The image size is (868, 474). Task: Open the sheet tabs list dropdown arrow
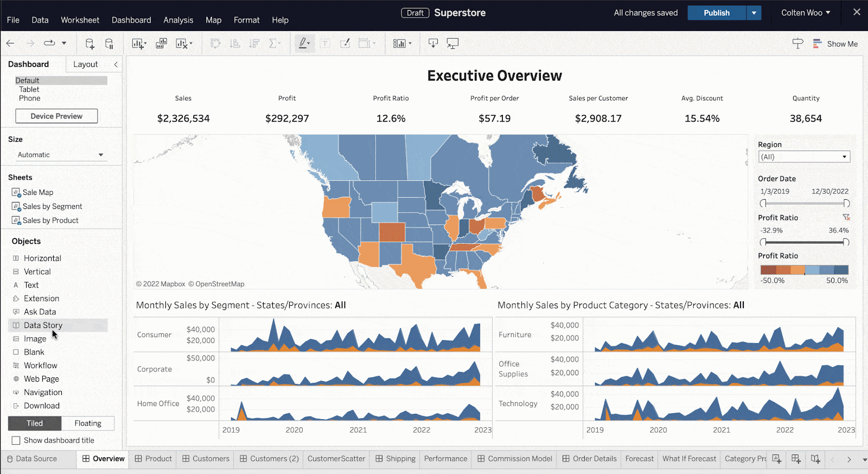tap(864, 459)
